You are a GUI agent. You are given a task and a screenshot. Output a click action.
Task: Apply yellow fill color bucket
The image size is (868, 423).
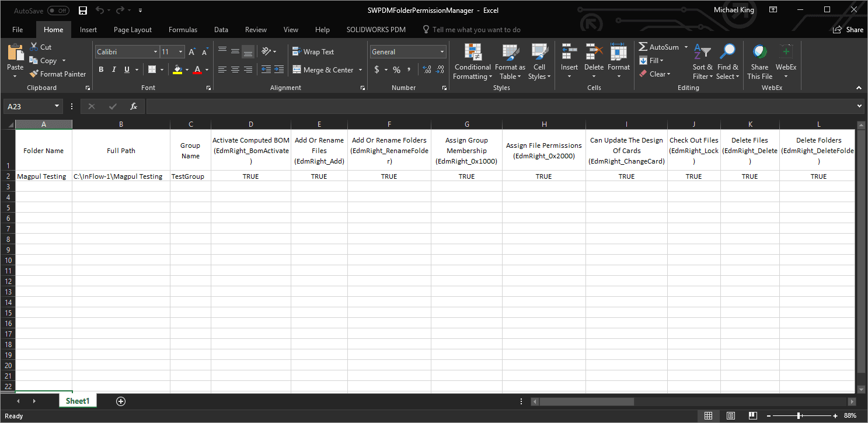pyautogui.click(x=178, y=70)
